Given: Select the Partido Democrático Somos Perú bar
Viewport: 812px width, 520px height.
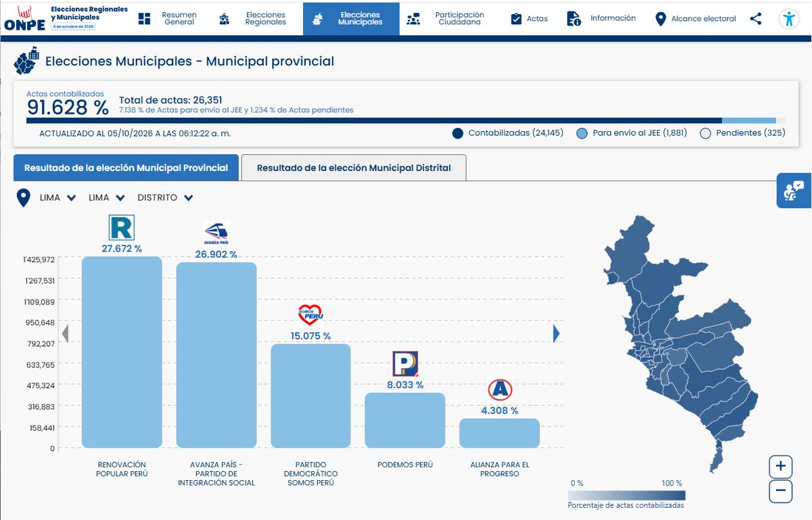Looking at the screenshot, I should point(311,396).
